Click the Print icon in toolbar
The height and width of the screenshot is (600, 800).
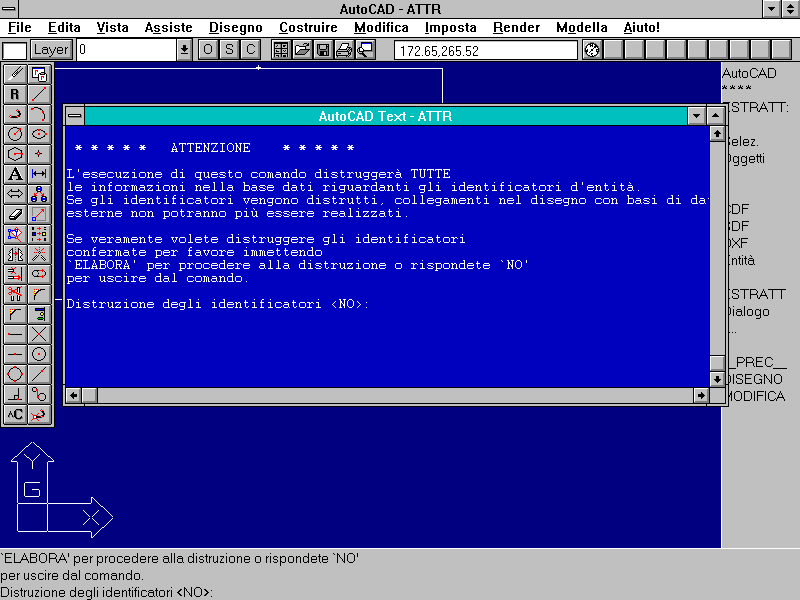click(344, 50)
